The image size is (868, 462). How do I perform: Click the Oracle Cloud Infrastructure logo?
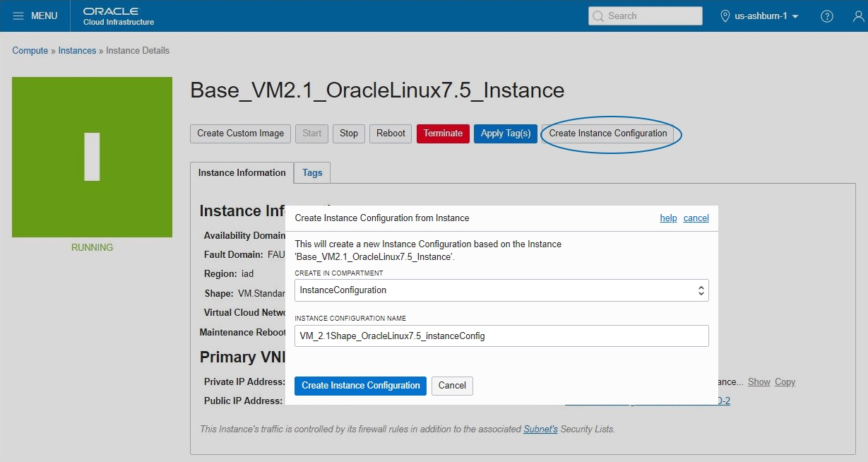coord(111,15)
